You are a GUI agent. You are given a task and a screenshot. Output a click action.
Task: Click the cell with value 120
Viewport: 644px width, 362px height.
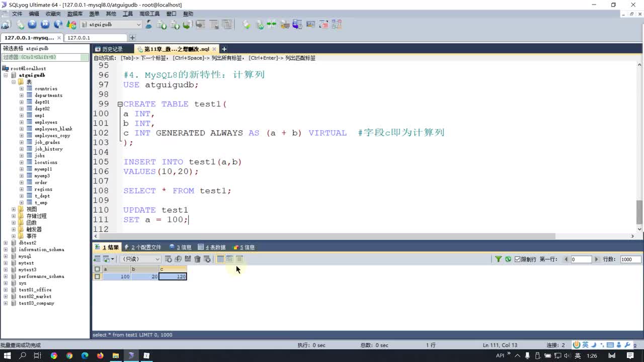173,277
